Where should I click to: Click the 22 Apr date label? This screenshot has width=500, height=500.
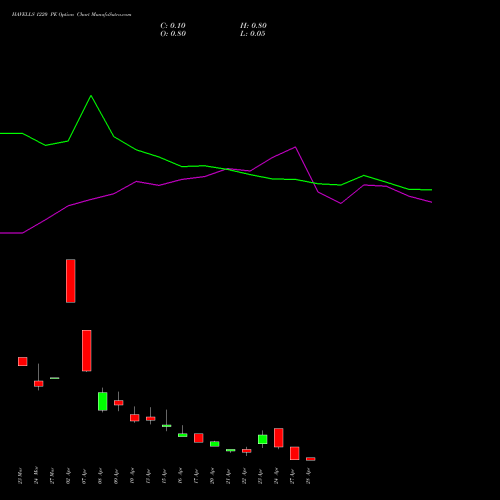(x=244, y=476)
